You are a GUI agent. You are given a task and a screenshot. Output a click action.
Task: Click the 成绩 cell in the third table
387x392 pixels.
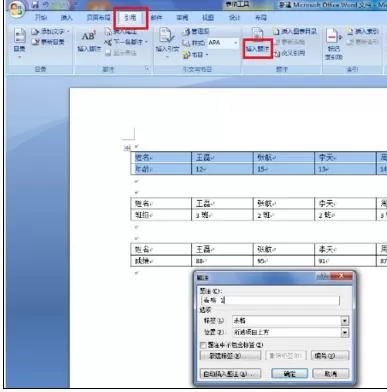click(161, 261)
